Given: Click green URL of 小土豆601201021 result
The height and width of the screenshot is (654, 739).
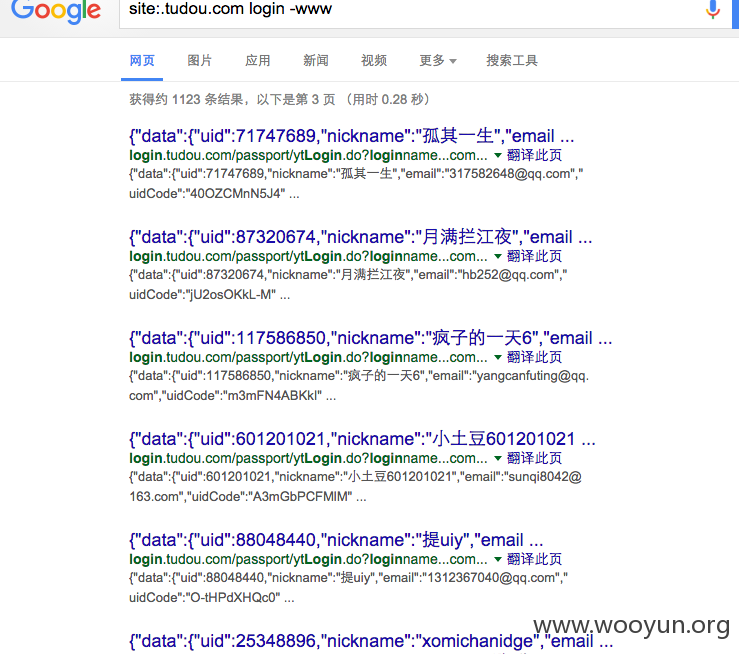Looking at the screenshot, I should click(308, 458).
